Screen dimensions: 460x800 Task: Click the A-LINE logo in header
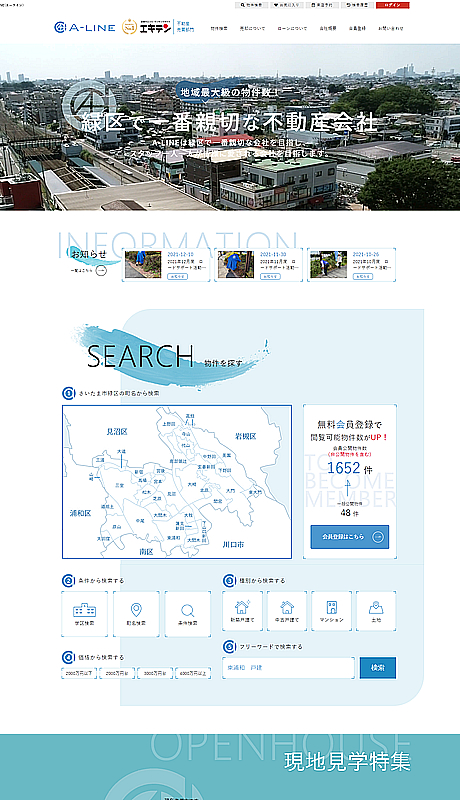pos(85,28)
